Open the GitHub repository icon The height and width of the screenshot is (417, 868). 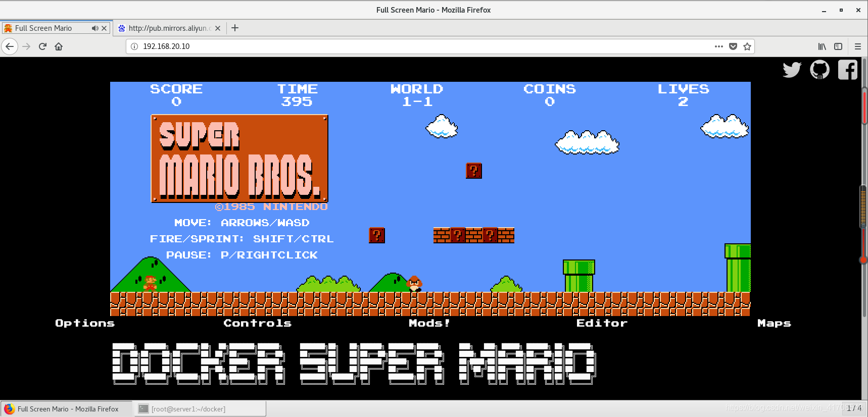[x=819, y=70]
